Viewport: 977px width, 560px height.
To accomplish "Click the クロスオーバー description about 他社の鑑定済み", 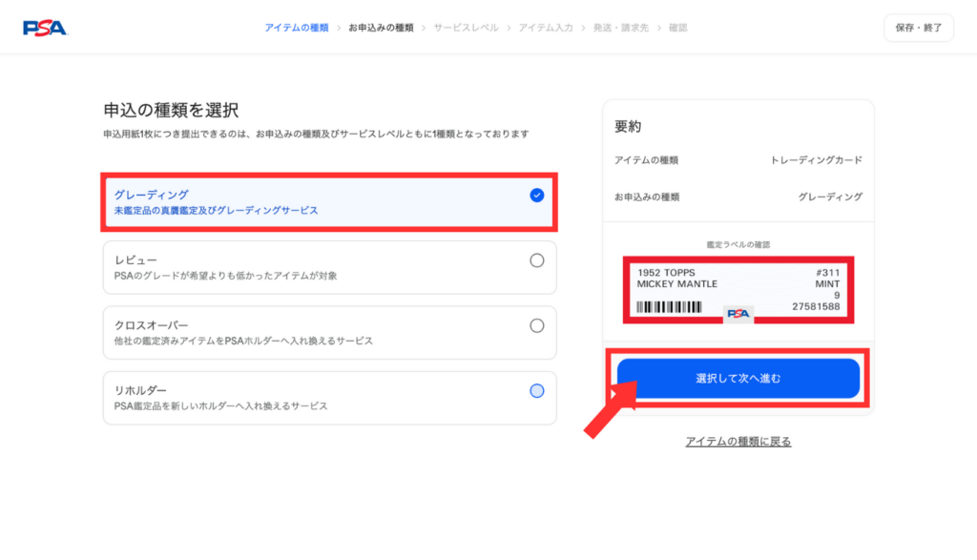I will (x=243, y=342).
